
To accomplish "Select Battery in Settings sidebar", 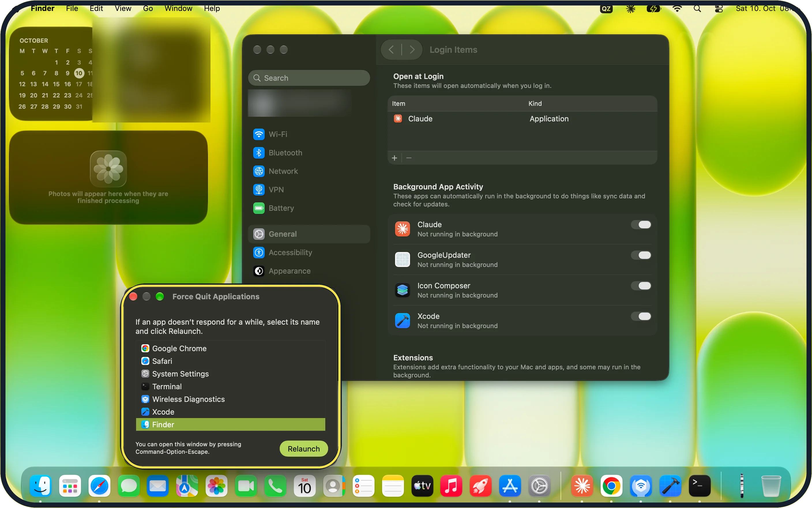I will 309,208.
